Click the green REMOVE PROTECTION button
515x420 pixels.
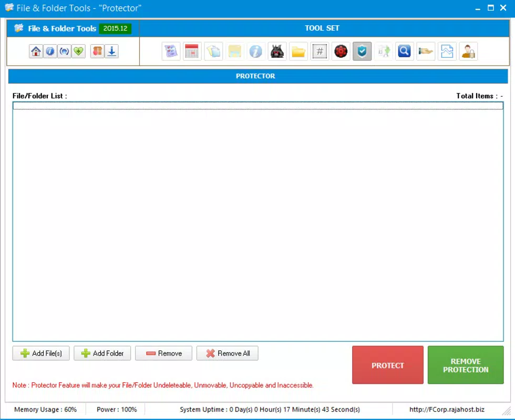466,365
